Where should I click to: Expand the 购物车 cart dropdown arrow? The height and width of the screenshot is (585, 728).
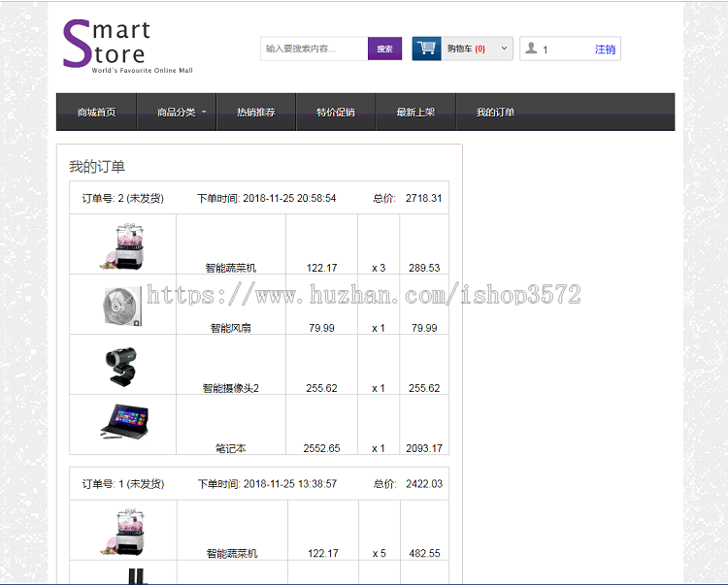[x=504, y=48]
